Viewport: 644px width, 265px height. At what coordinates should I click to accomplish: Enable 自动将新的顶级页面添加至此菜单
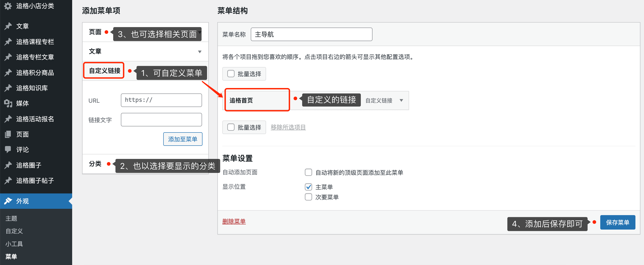pos(308,172)
